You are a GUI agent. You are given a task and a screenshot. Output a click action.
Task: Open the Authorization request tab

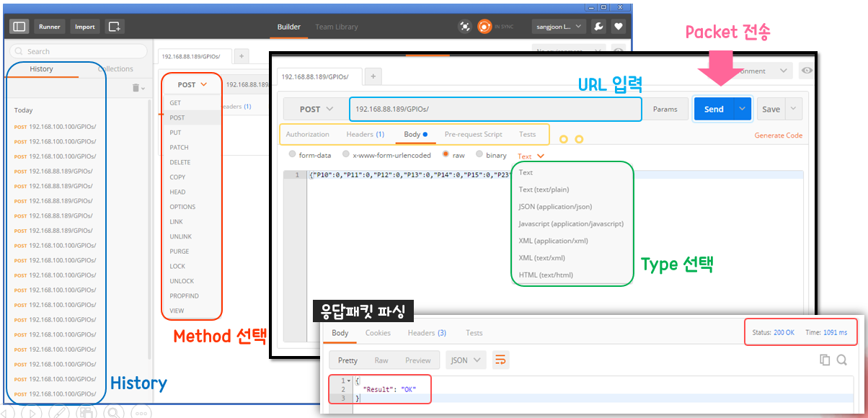[307, 134]
